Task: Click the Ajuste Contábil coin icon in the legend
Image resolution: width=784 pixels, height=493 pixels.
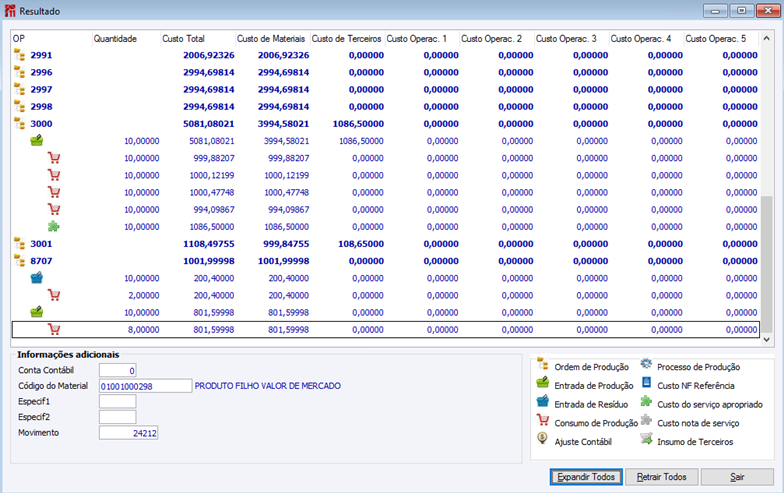Action: 543,438
